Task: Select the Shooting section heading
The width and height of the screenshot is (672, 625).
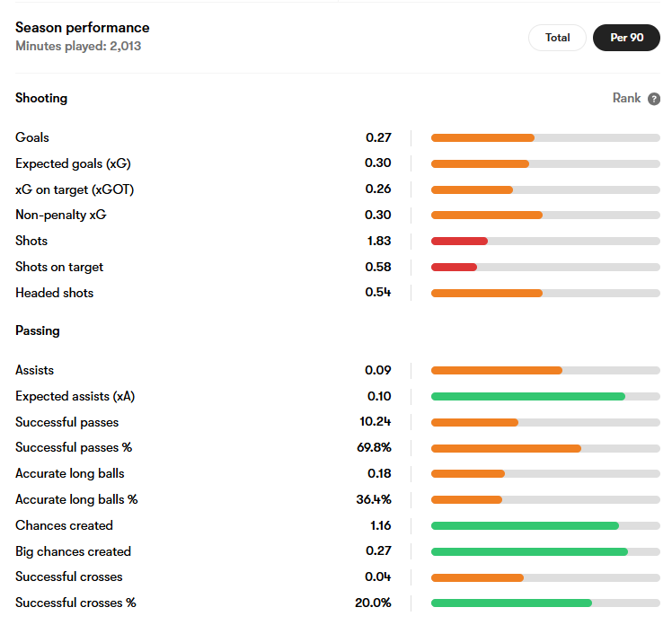Action: point(41,98)
